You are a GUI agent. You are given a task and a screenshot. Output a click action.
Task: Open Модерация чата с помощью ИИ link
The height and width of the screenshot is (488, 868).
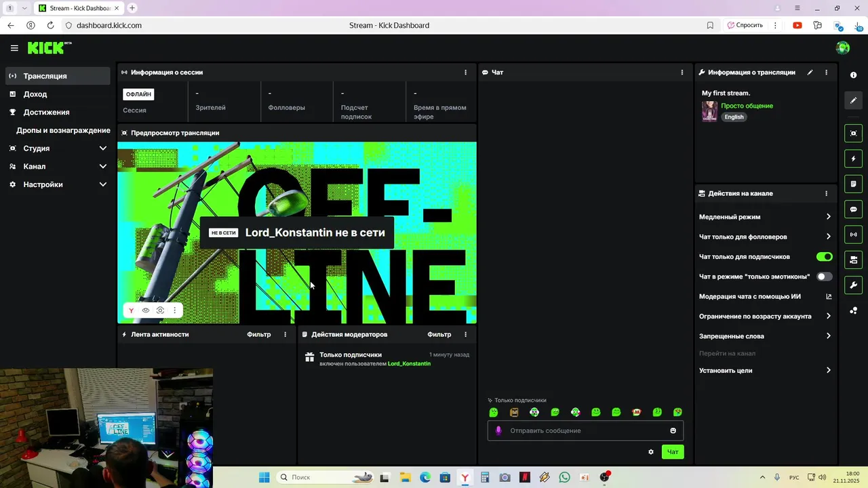click(x=765, y=297)
